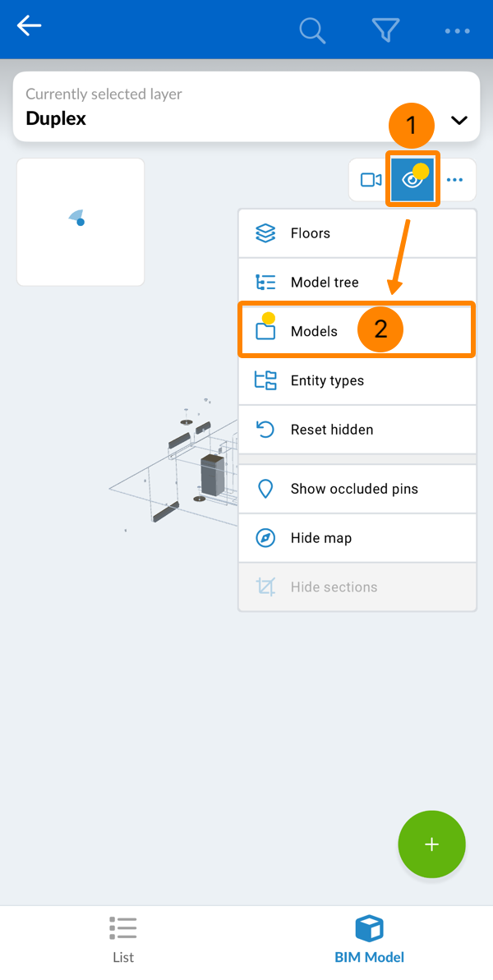
Task: Open Model tree menu entry
Action: (x=357, y=283)
